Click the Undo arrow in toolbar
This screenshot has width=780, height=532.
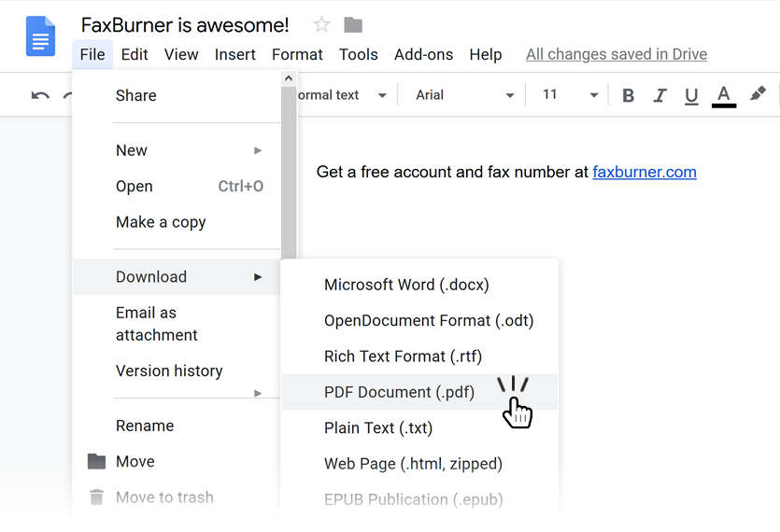coord(40,95)
